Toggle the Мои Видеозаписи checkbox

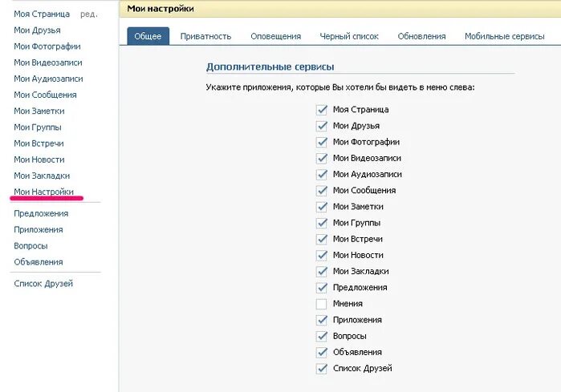point(321,158)
